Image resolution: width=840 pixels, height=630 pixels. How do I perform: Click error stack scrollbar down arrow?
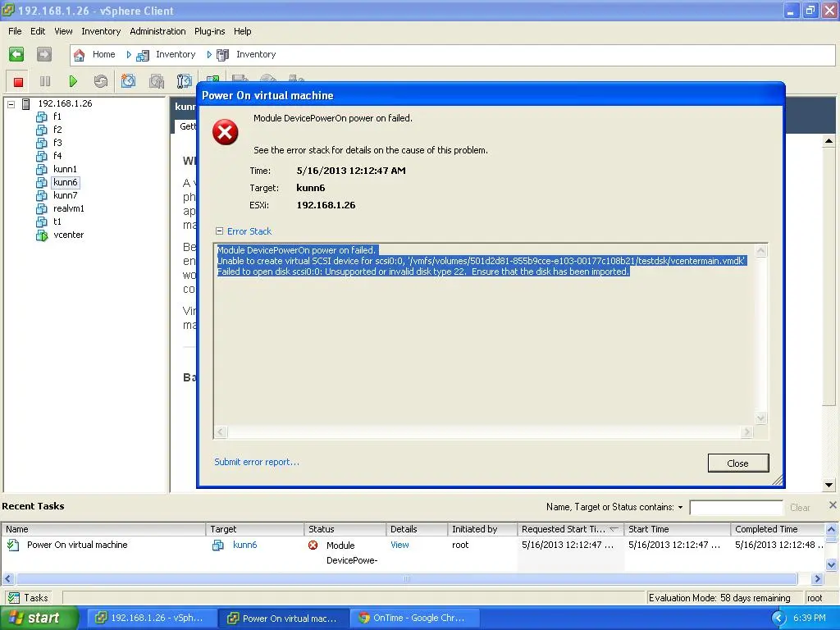pos(760,418)
